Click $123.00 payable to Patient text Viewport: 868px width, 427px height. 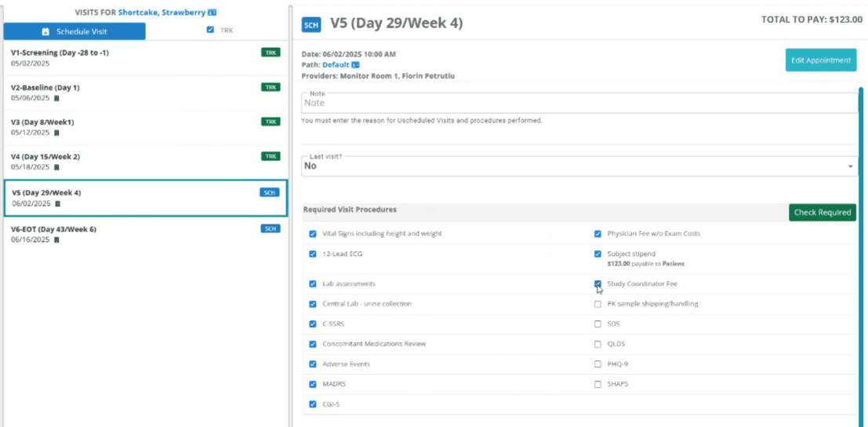645,265
